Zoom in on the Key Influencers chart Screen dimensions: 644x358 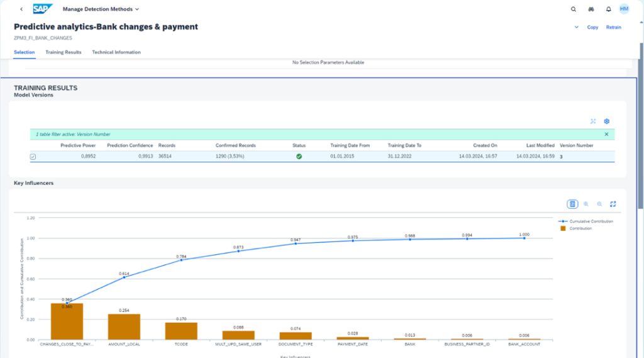click(586, 204)
